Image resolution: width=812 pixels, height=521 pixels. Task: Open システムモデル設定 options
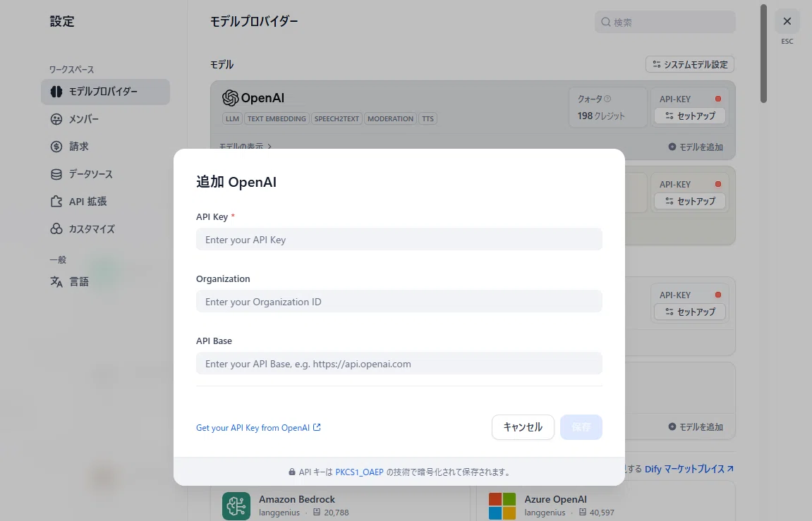[690, 64]
